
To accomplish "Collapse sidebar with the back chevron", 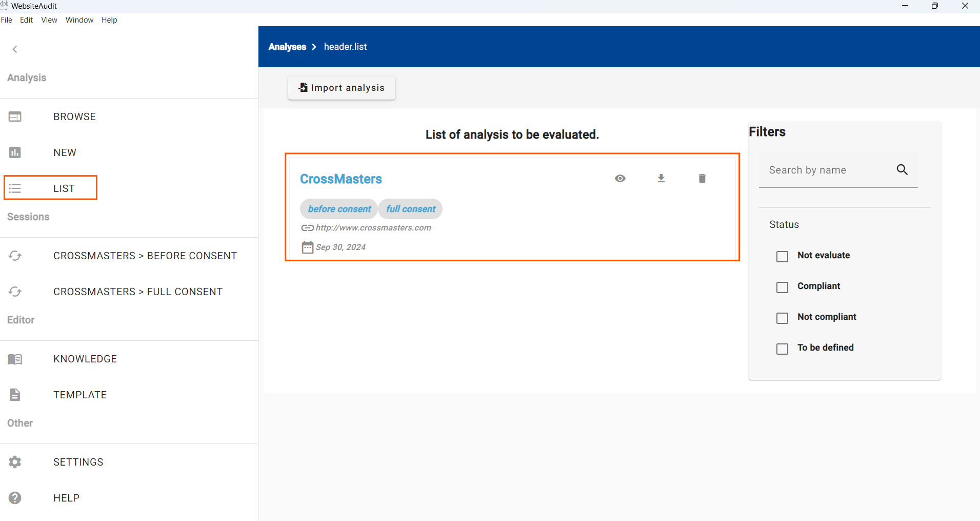I will coord(15,49).
